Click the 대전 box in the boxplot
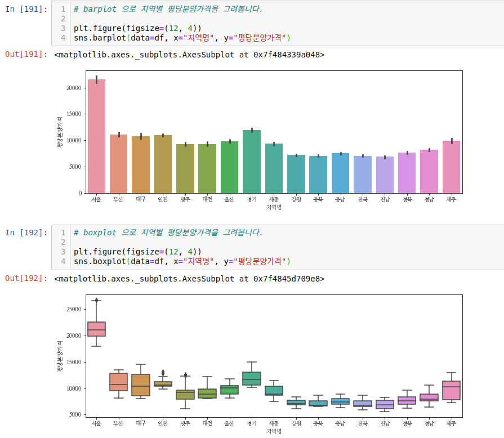Image resolution: width=504 pixels, height=438 pixels. pos(207,394)
